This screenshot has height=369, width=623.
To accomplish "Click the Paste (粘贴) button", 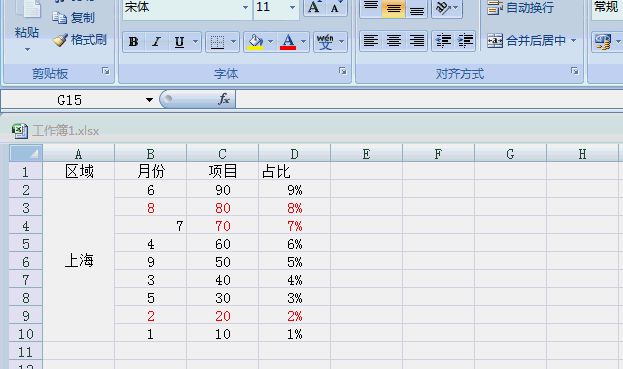I will (x=27, y=20).
